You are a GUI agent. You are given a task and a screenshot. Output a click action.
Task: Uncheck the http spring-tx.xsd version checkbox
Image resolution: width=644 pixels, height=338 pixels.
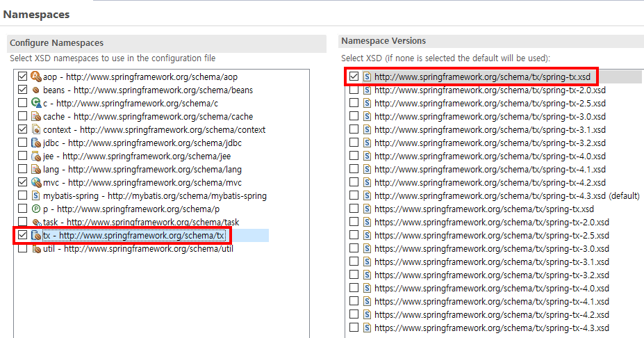click(x=354, y=77)
